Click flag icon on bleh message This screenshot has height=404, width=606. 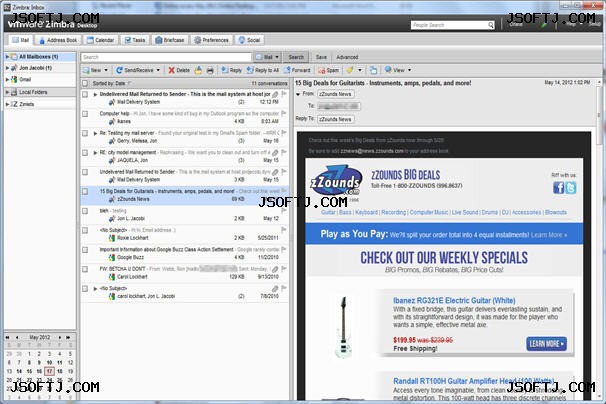[284, 211]
